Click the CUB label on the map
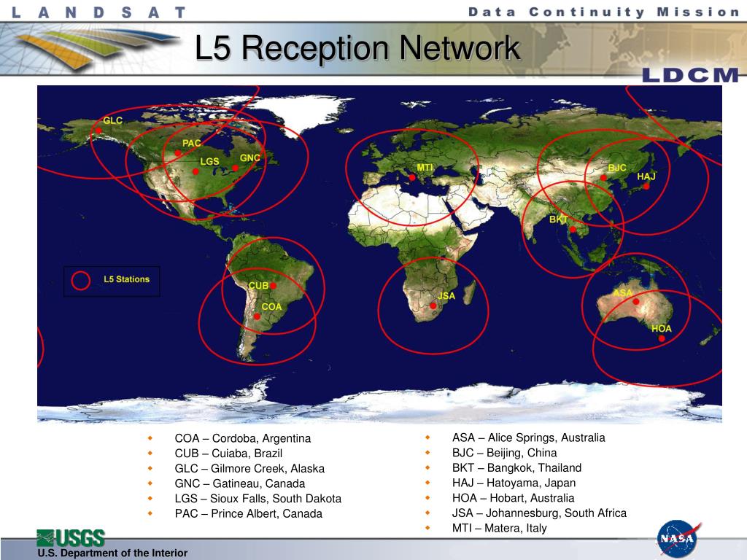The image size is (747, 560). click(259, 286)
